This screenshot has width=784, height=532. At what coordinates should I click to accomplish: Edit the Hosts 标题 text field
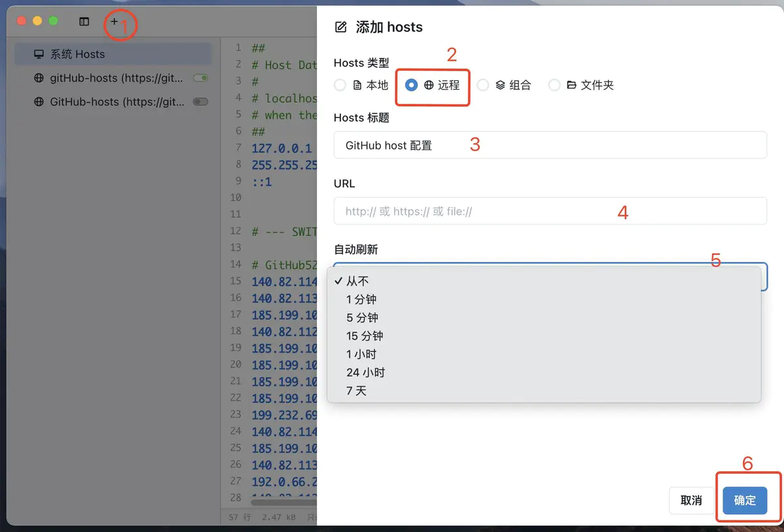(550, 145)
